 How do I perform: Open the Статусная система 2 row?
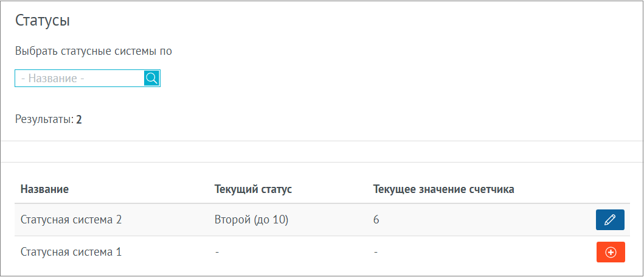(322, 220)
